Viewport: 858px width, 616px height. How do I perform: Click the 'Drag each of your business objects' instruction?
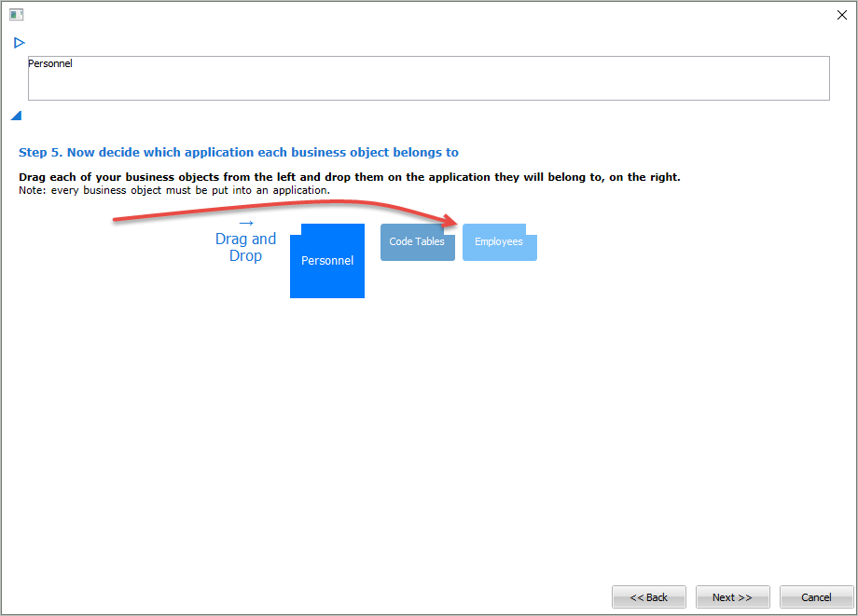[x=349, y=177]
